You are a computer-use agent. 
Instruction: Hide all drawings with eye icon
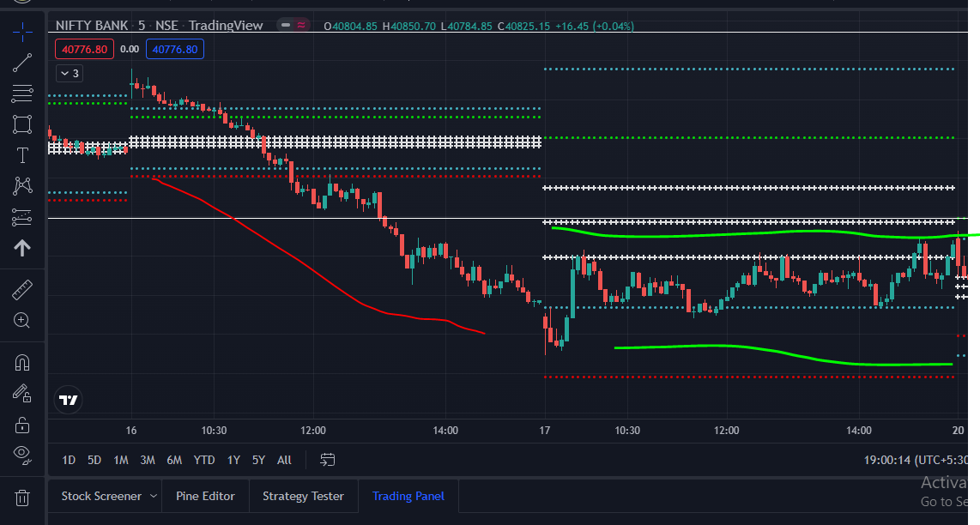(x=21, y=455)
